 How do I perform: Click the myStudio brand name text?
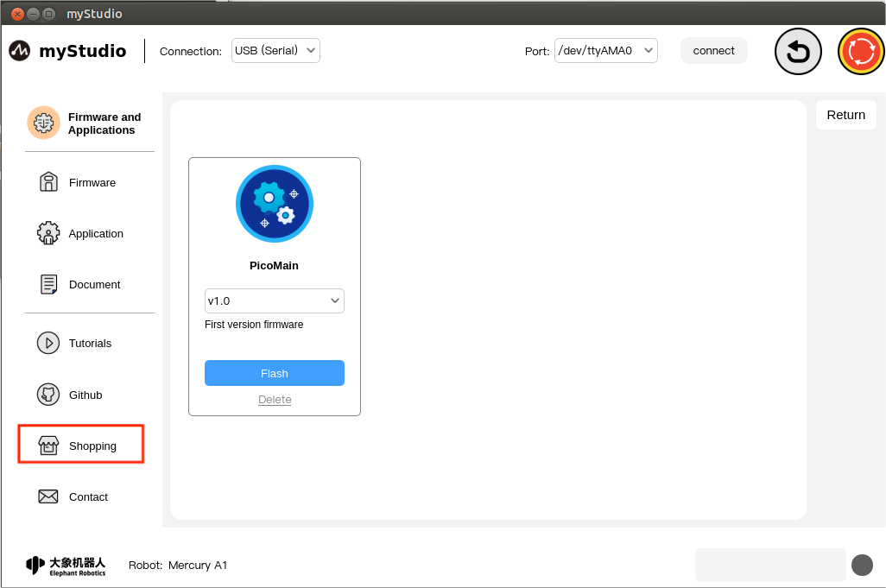[x=83, y=52]
